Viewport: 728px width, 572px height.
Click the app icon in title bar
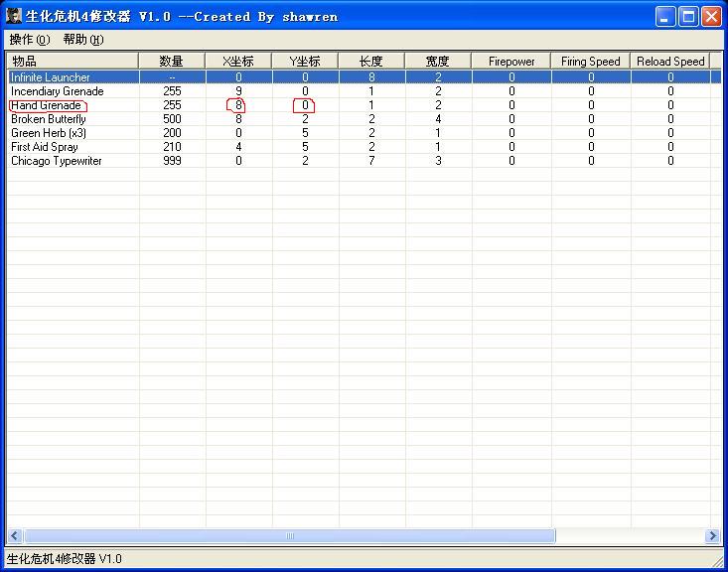click(14, 16)
